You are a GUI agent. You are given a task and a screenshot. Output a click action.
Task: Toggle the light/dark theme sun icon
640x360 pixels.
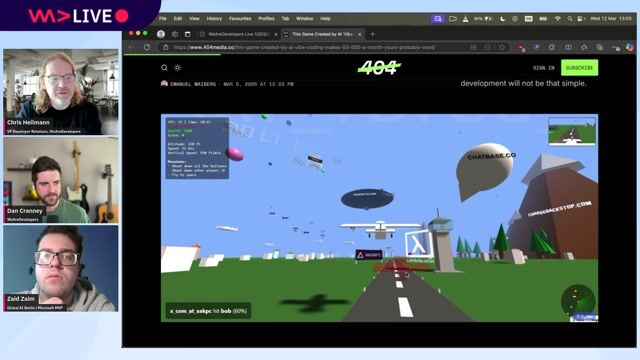[178, 68]
